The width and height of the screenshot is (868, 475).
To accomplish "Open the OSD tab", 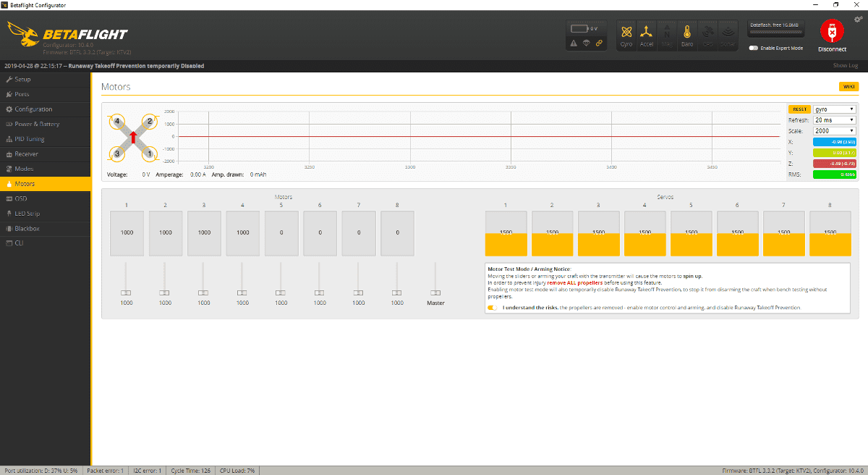I will [46, 198].
